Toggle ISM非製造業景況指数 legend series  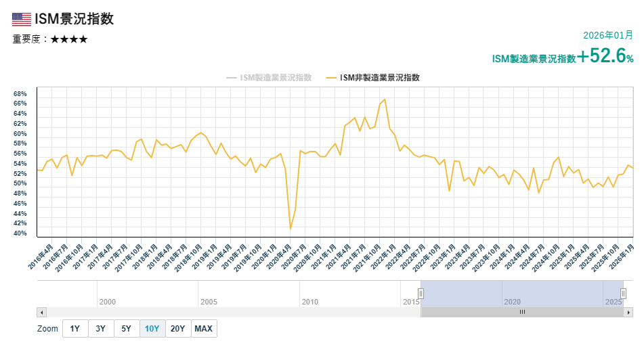click(373, 78)
